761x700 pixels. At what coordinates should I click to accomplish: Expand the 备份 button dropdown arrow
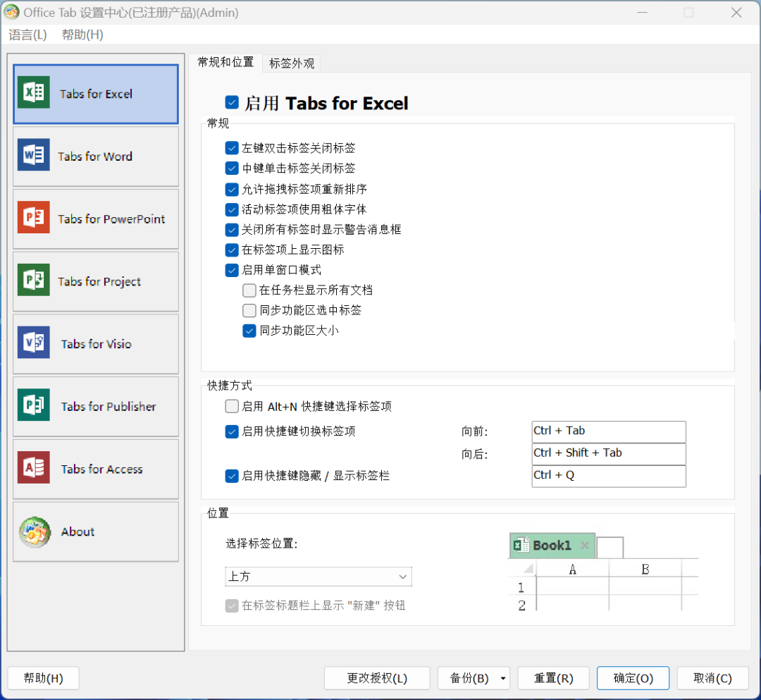[503, 678]
